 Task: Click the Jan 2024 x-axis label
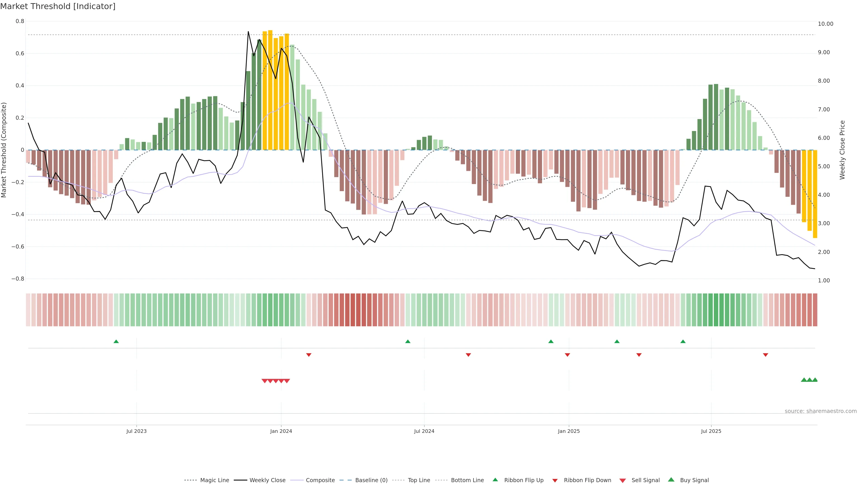(281, 431)
